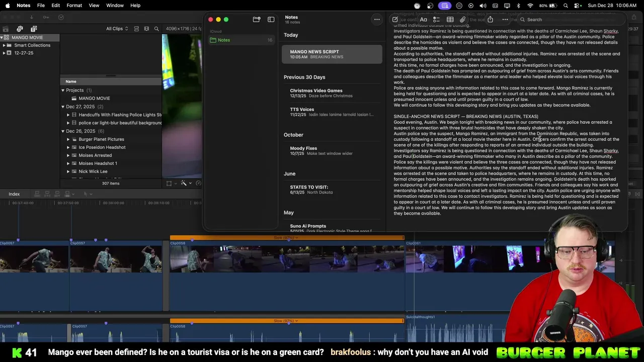Open the Moody Fixes note
644x362 pixels.
pyautogui.click(x=332, y=151)
